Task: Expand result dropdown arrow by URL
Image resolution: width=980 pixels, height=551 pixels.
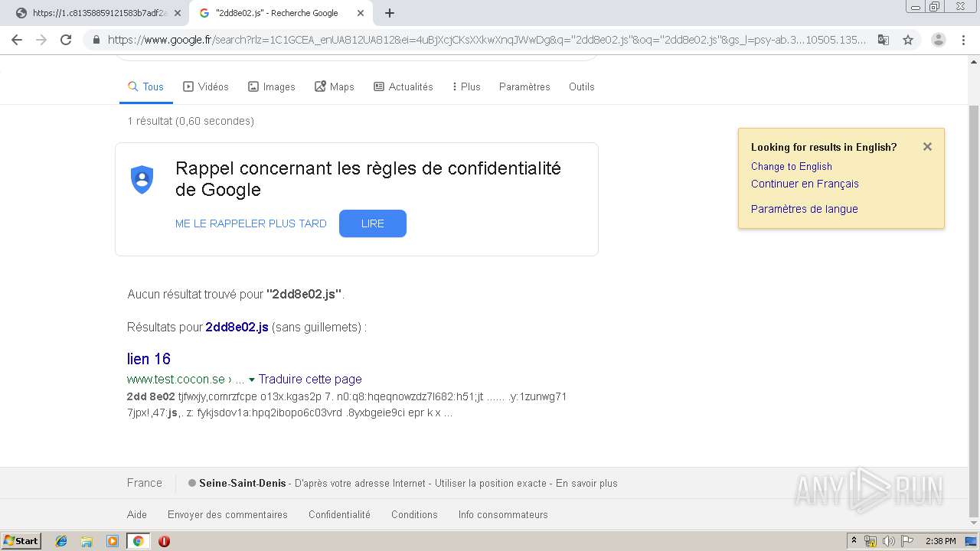Action: (252, 380)
